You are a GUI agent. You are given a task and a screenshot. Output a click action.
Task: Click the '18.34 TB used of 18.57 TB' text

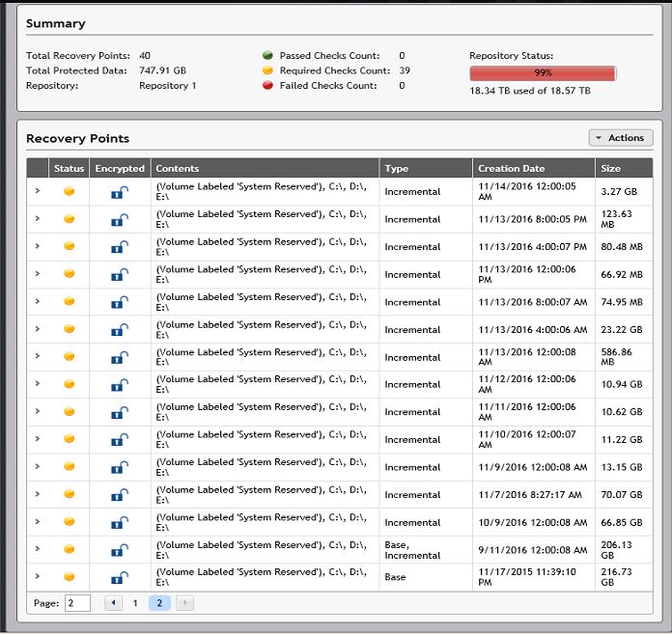click(x=530, y=91)
